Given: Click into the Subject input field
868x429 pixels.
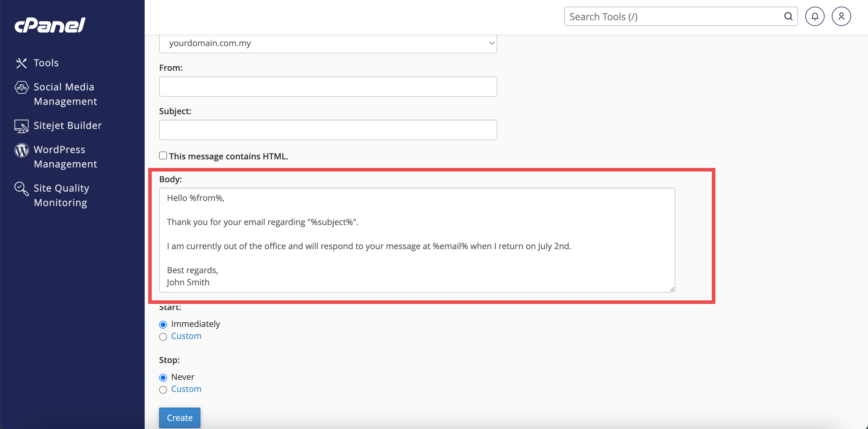Looking at the screenshot, I should tap(328, 130).
